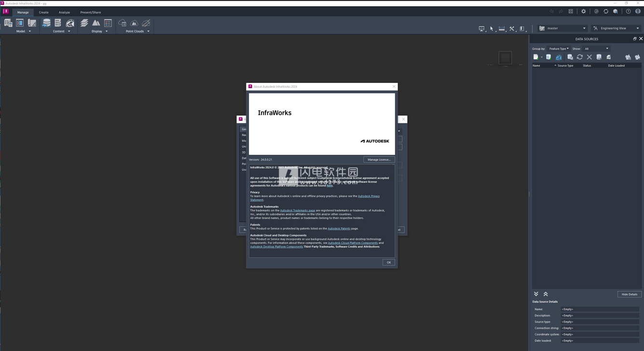
Task: Click the Model Builder buildings icon
Action: (x=58, y=23)
